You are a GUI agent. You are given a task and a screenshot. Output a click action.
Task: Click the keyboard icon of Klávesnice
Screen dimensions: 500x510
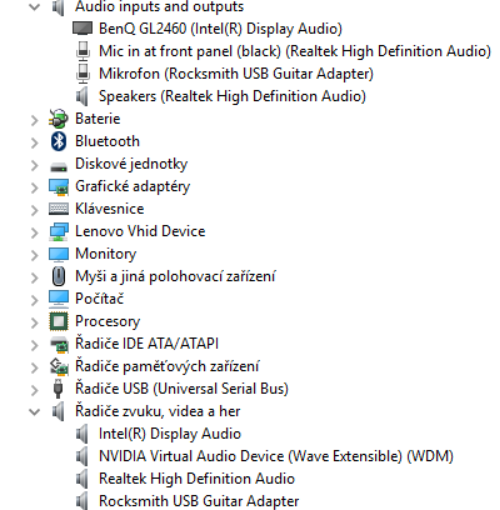click(x=59, y=209)
